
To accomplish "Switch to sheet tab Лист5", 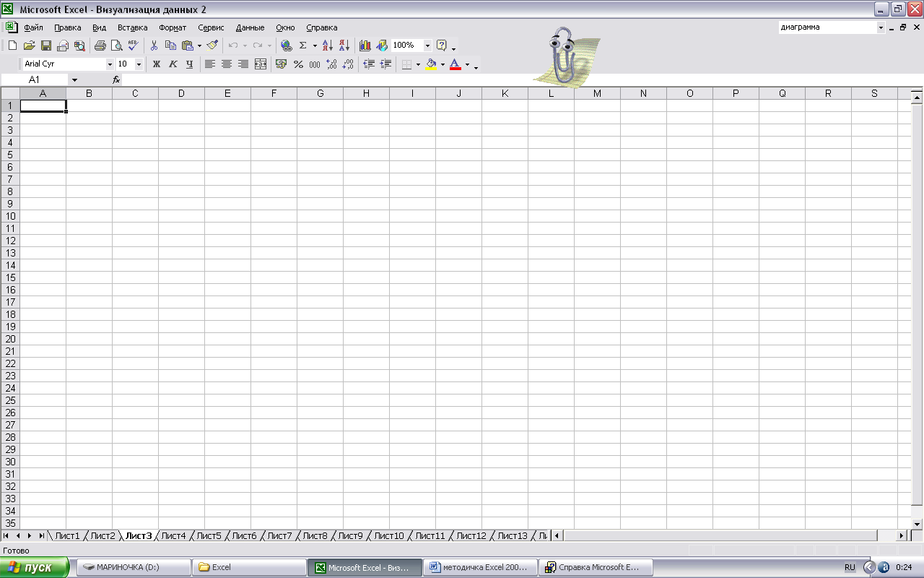I will [209, 535].
